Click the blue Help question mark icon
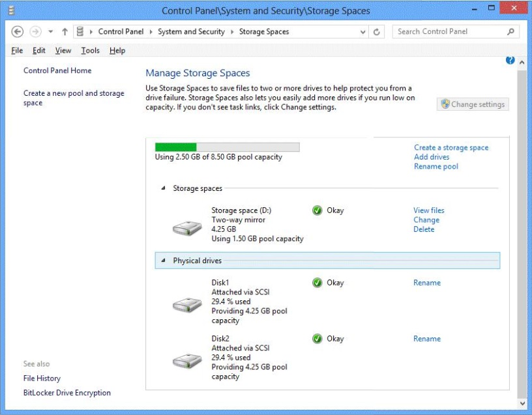This screenshot has height=415, width=532. point(510,60)
